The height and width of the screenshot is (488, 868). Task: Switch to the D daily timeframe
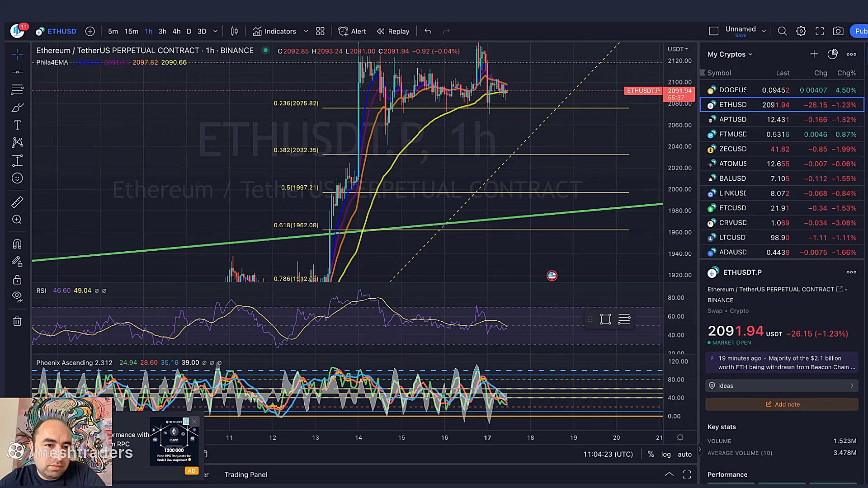189,31
